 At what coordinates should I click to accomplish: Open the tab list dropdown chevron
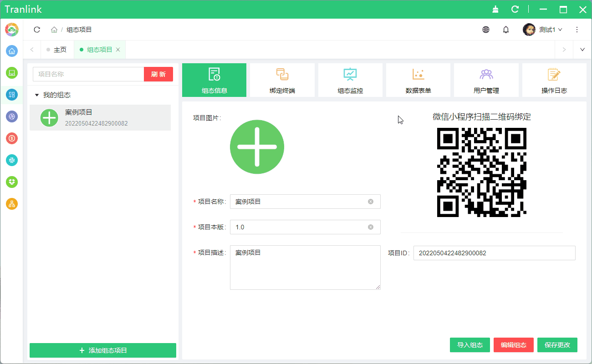coord(582,50)
